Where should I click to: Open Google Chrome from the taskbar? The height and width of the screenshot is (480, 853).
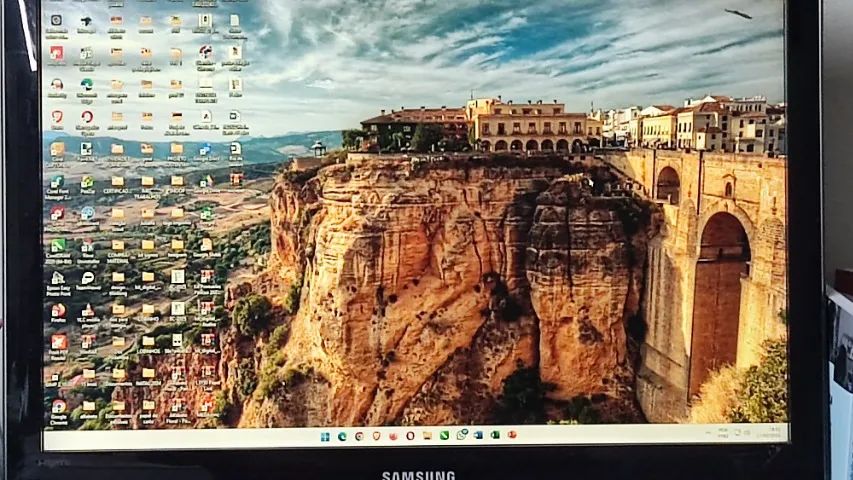point(359,436)
